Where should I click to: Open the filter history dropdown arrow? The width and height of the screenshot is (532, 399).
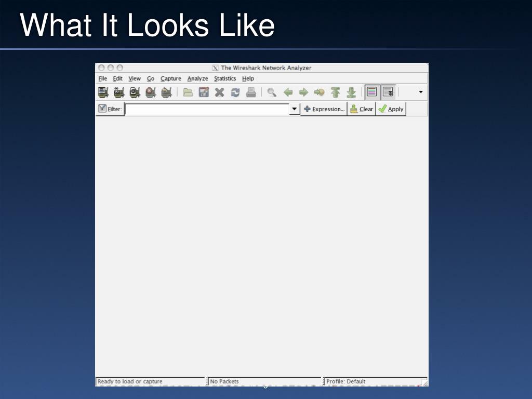tap(294, 109)
